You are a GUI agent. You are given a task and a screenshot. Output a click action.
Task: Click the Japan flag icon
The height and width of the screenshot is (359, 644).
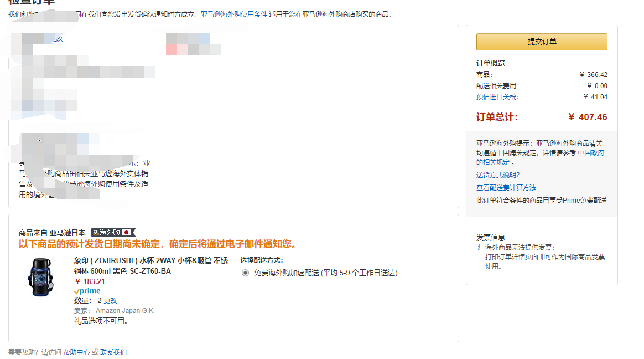pyautogui.click(x=127, y=233)
